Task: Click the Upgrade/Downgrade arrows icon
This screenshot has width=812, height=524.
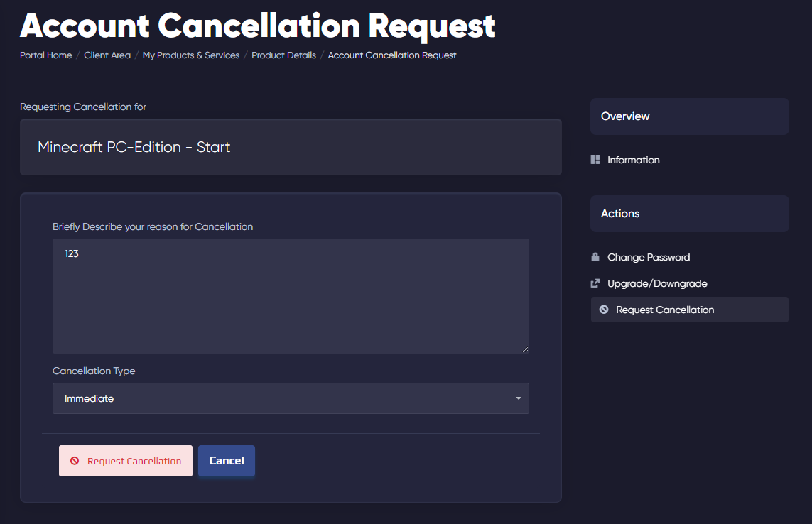Action: pos(595,283)
